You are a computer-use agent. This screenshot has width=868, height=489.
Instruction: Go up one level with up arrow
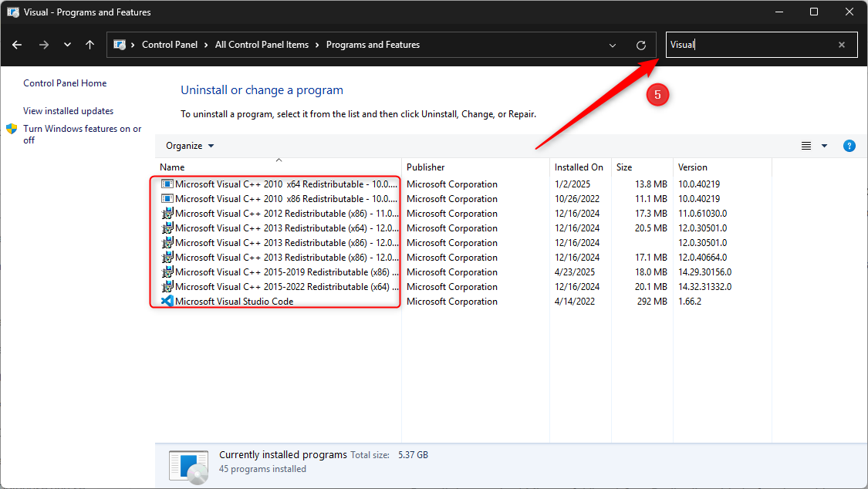click(90, 45)
